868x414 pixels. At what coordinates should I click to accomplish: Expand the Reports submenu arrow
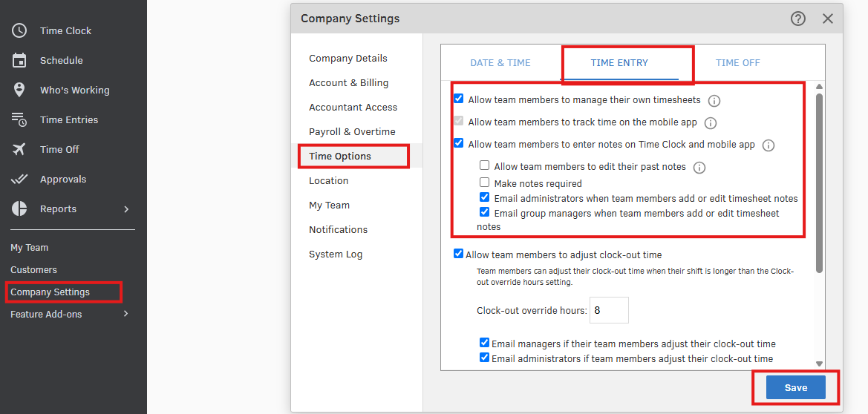pos(126,208)
